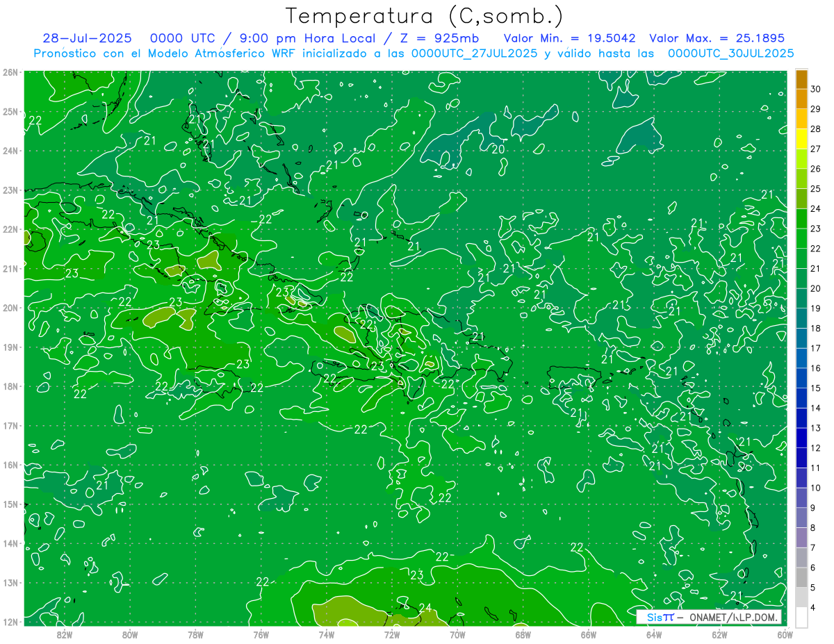Click the latitude axis label "16N"
Image resolution: width=834 pixels, height=644 pixels.
[x=10, y=465]
